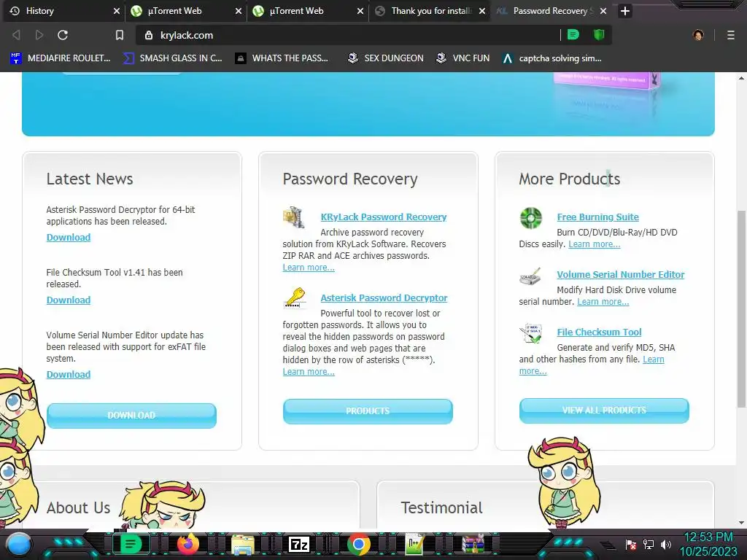Click the DOWNLOAD button under Latest News
Screen dimensions: 747x560
(131, 415)
